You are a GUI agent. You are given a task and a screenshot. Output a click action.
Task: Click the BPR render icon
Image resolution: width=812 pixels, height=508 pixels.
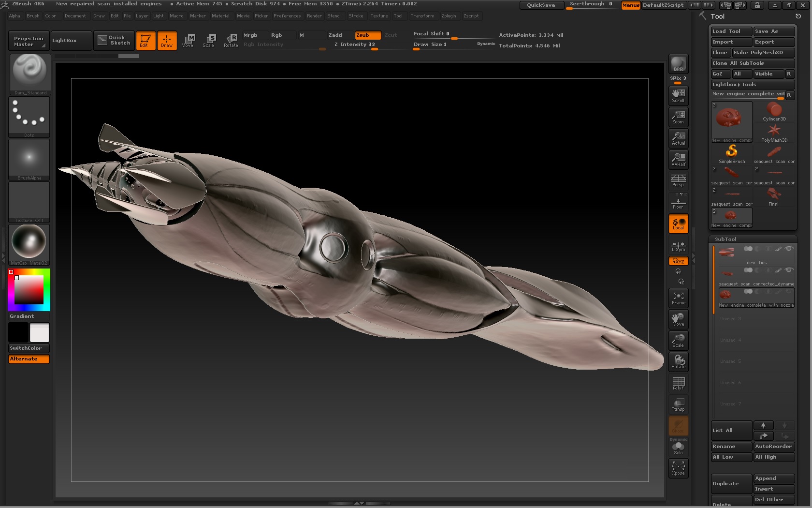678,64
